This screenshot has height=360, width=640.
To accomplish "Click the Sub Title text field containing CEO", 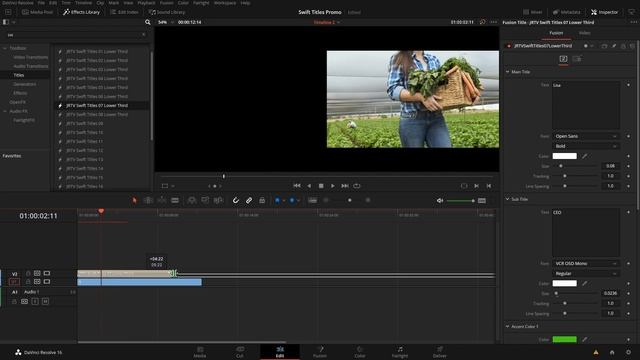I will [586, 233].
